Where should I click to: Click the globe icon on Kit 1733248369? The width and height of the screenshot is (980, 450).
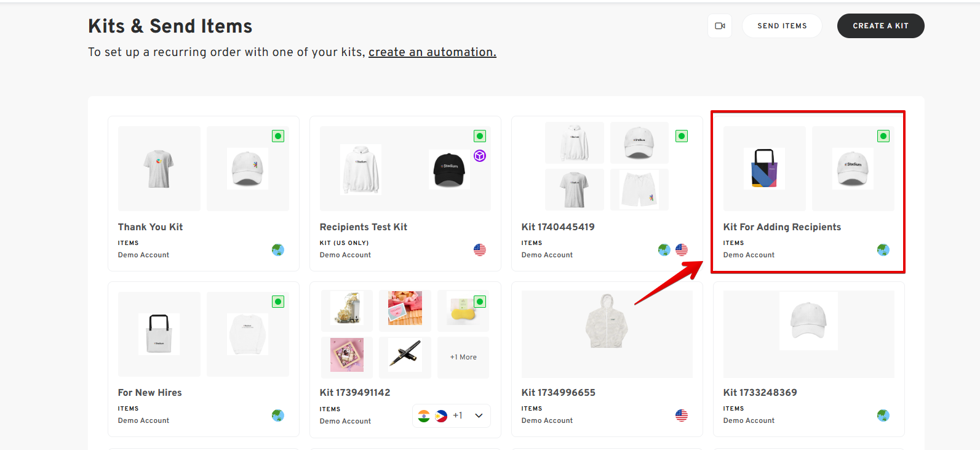pos(883,416)
